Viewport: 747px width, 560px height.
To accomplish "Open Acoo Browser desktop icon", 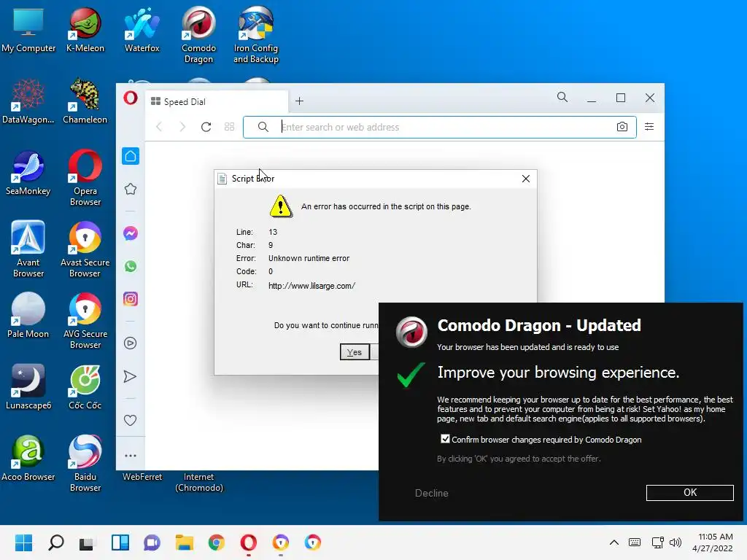I will pyautogui.click(x=28, y=459).
